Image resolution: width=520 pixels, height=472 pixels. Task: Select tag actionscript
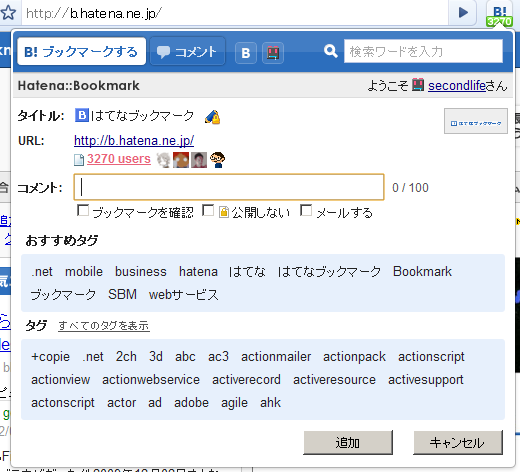click(x=431, y=357)
